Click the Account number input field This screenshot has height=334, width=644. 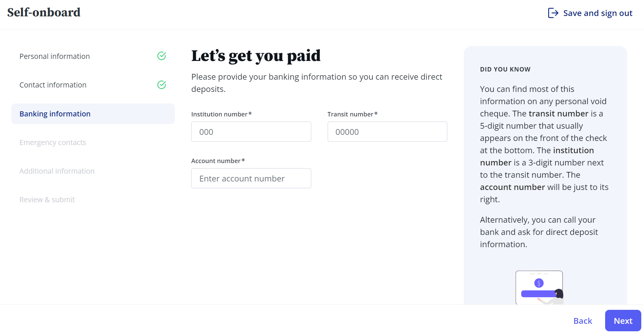tap(251, 178)
